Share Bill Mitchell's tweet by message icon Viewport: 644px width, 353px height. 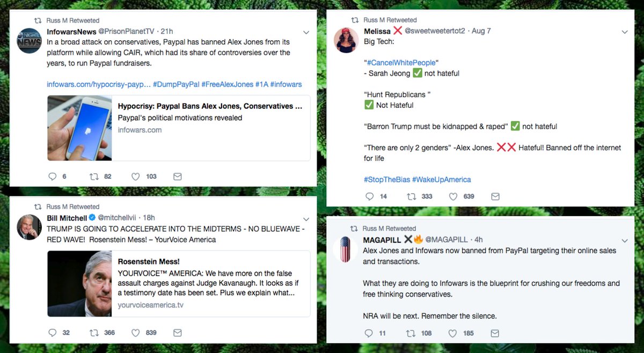coord(178,333)
